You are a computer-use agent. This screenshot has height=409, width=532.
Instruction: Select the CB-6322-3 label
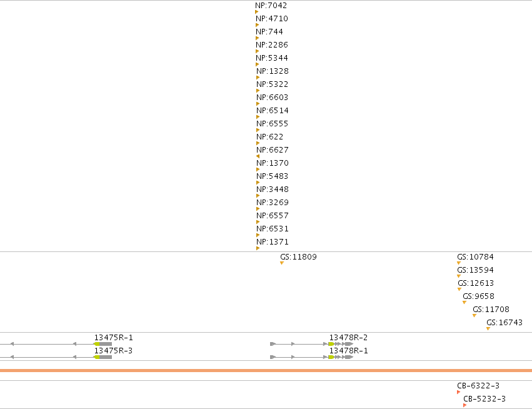pyautogui.click(x=478, y=386)
